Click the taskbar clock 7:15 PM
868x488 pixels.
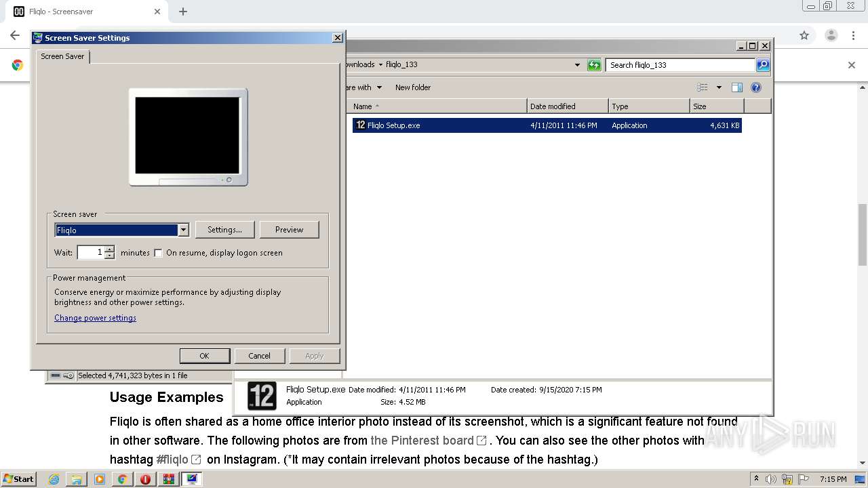pos(833,479)
